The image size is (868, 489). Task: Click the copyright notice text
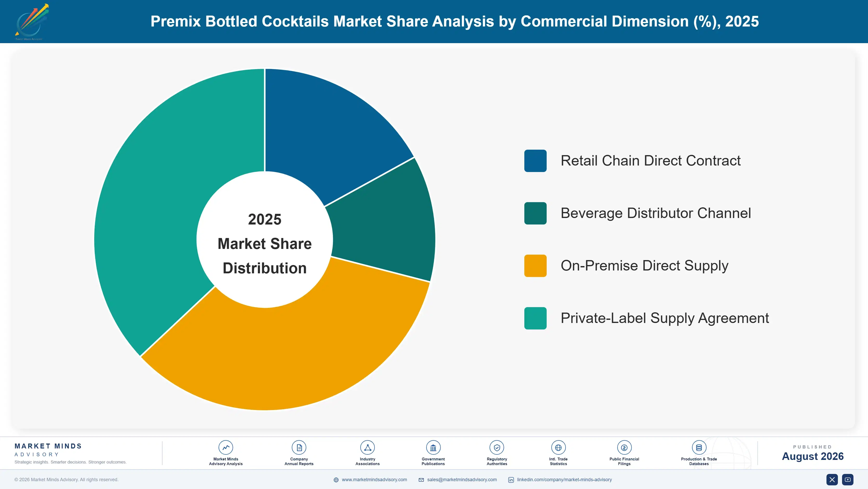[66, 480]
